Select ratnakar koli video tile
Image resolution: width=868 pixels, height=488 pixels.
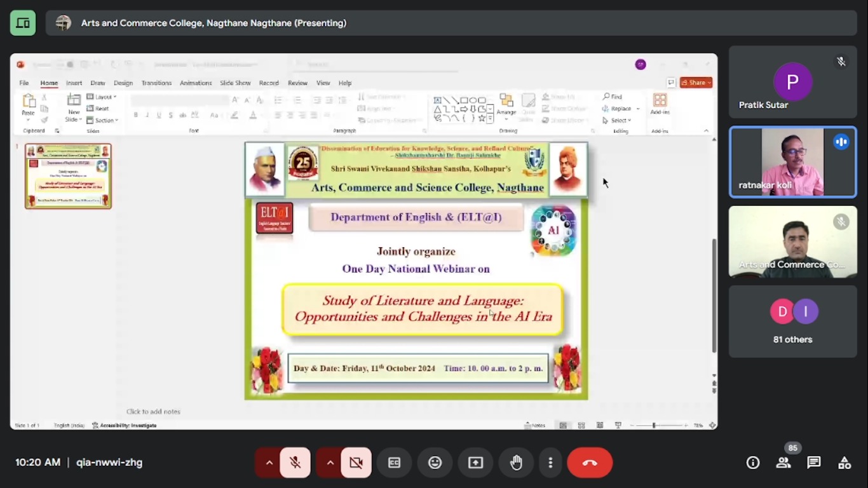tap(792, 162)
